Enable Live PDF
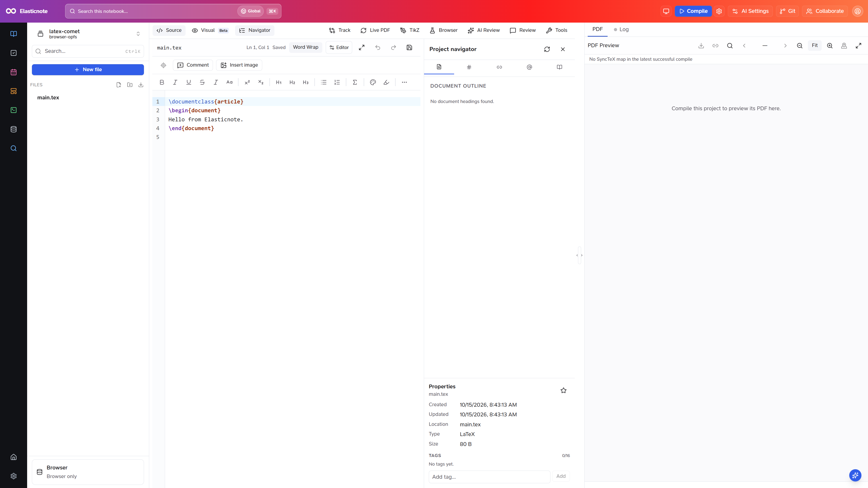Screen dimensions: 868x488 tap(375, 30)
